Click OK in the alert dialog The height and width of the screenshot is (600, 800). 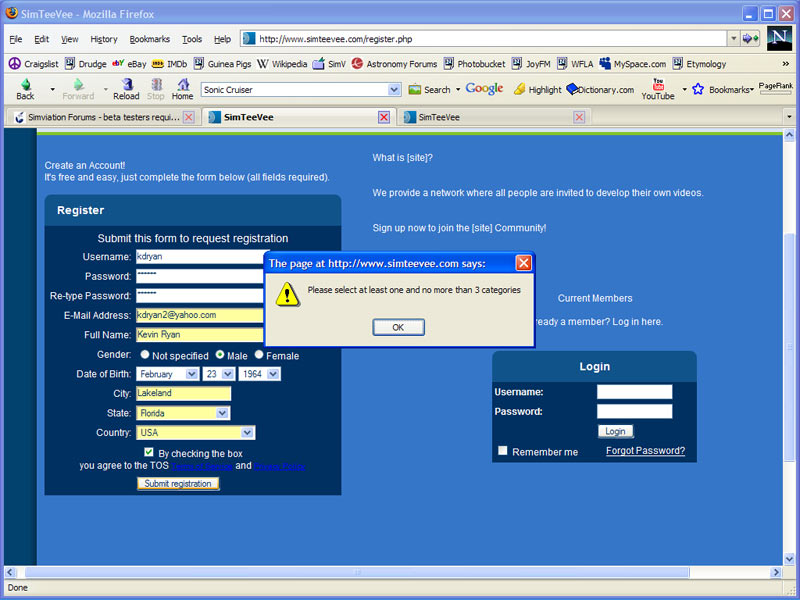point(398,327)
